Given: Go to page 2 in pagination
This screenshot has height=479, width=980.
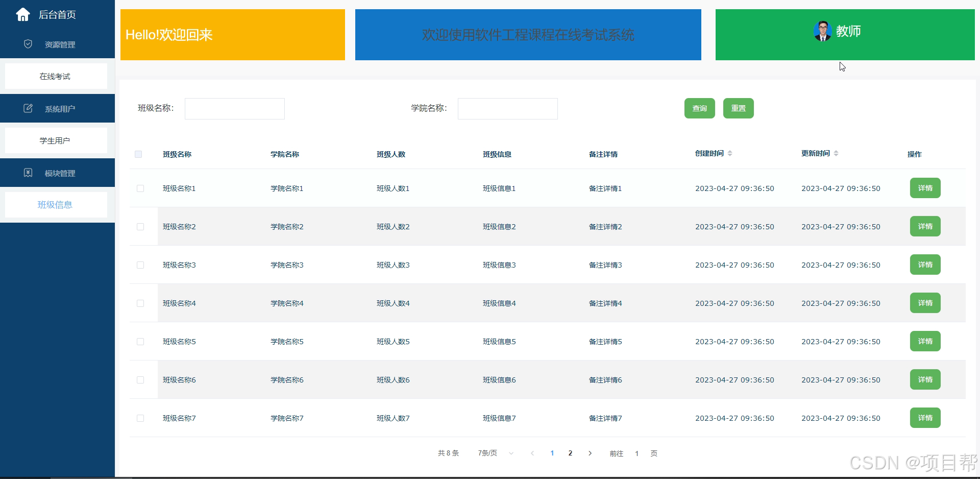Looking at the screenshot, I should (570, 453).
